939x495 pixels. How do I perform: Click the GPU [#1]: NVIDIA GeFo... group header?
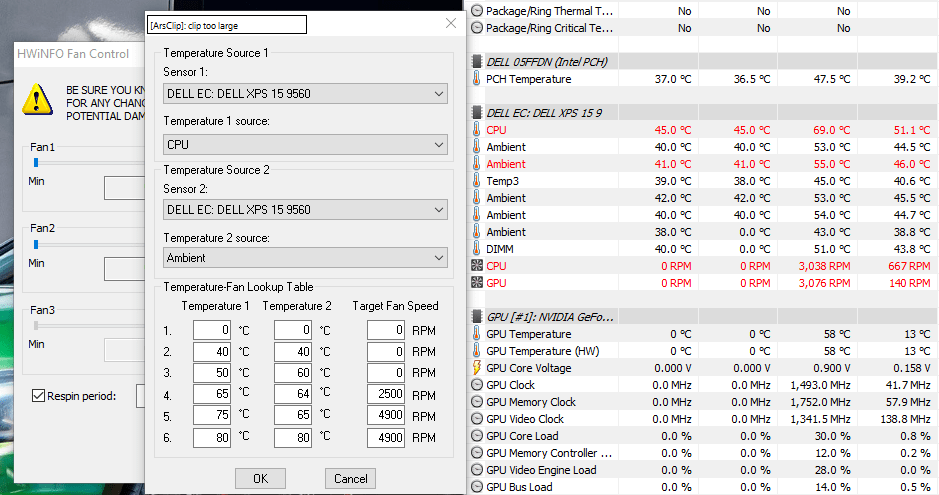tap(550, 317)
